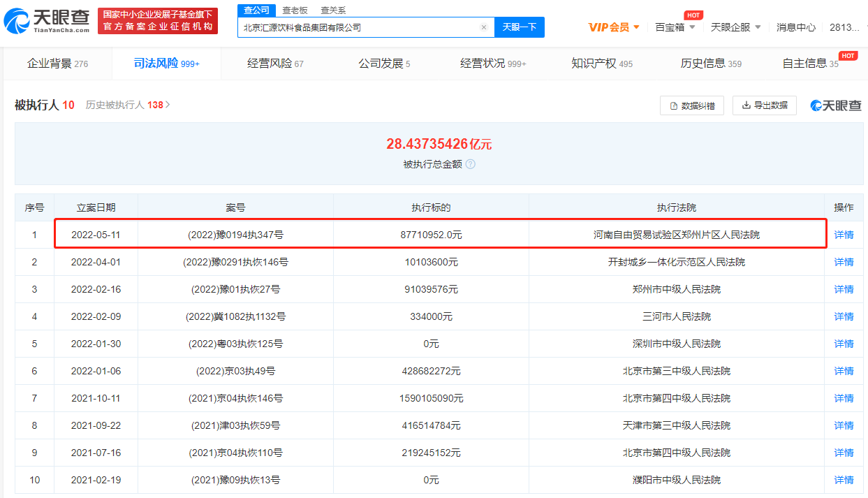Click court 北京市第三中级人民法院

[677, 371]
